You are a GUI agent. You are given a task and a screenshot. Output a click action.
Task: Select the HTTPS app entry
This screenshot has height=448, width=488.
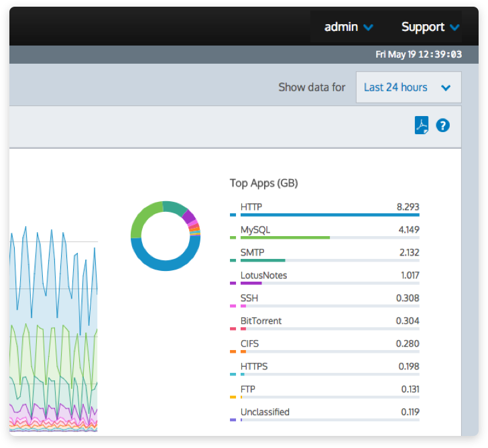point(253,366)
